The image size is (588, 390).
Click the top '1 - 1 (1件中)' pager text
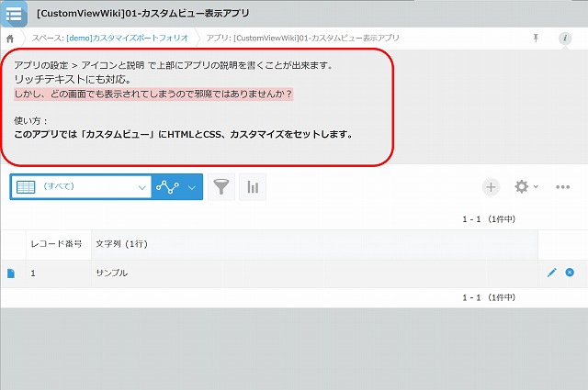pos(489,219)
